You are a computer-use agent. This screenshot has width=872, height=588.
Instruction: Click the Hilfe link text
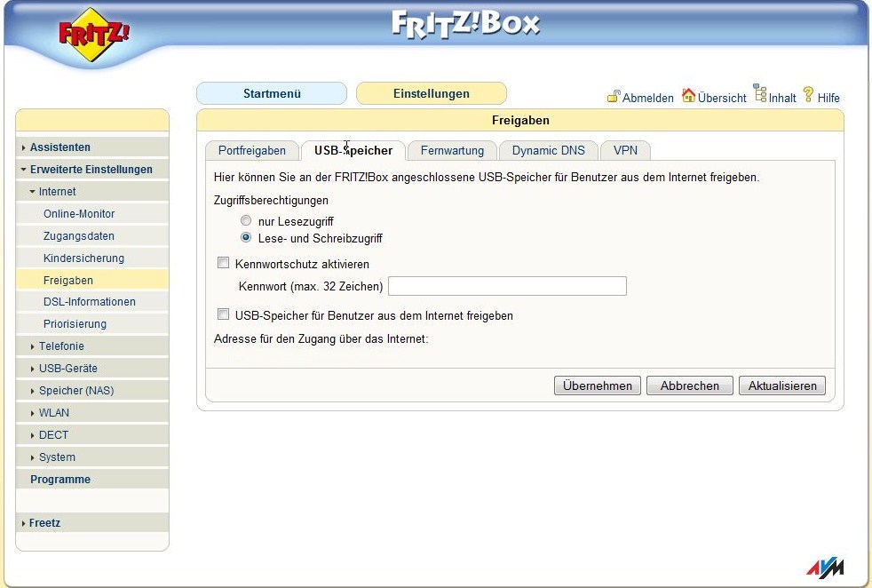point(828,98)
